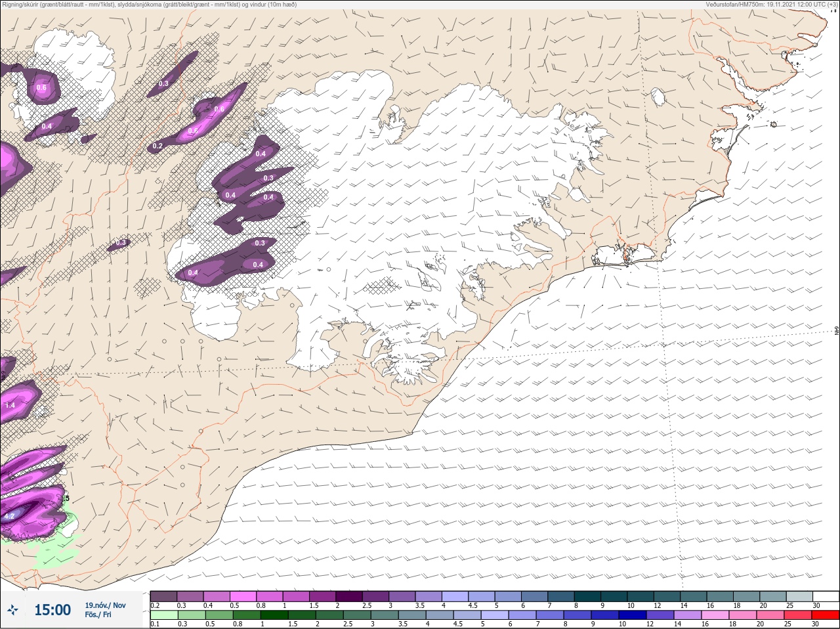Viewport: 840px width, 629px height.
Task: Select the darkest purple swatch above top-row 2
Action: click(x=350, y=596)
